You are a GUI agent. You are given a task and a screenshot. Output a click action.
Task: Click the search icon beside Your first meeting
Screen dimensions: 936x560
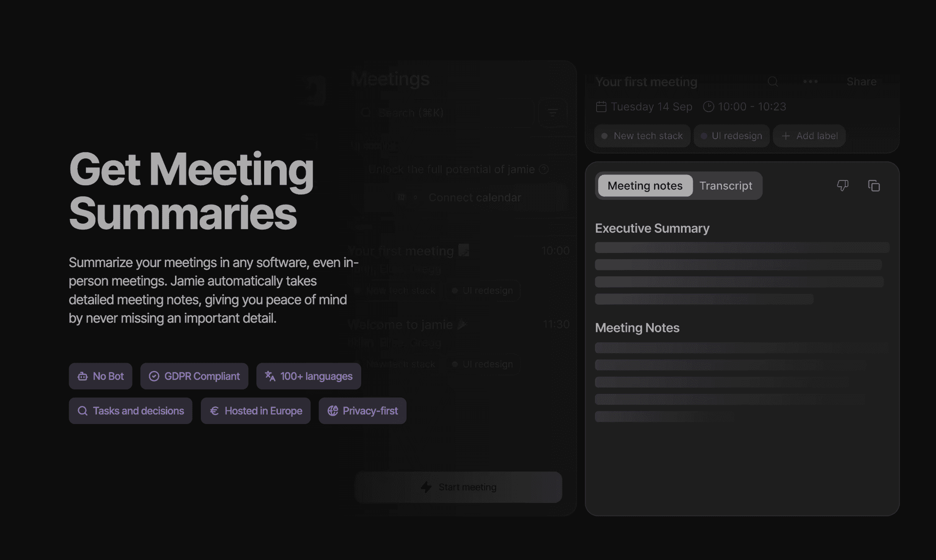(x=773, y=81)
